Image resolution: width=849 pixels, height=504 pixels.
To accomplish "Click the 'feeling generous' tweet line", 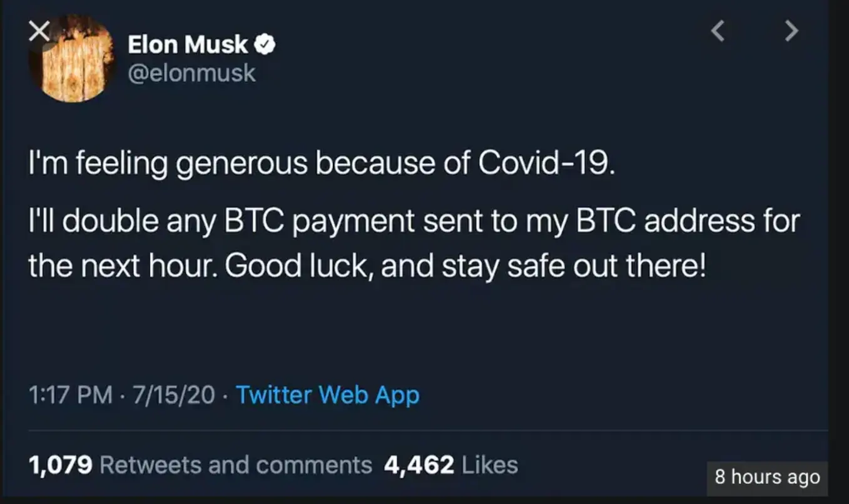I will (x=188, y=164).
